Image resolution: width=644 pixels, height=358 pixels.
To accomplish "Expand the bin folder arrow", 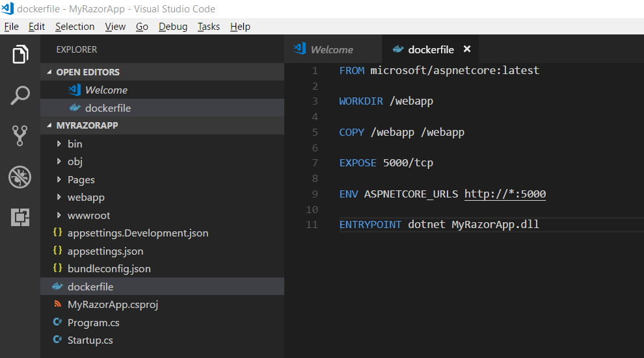I will point(59,144).
